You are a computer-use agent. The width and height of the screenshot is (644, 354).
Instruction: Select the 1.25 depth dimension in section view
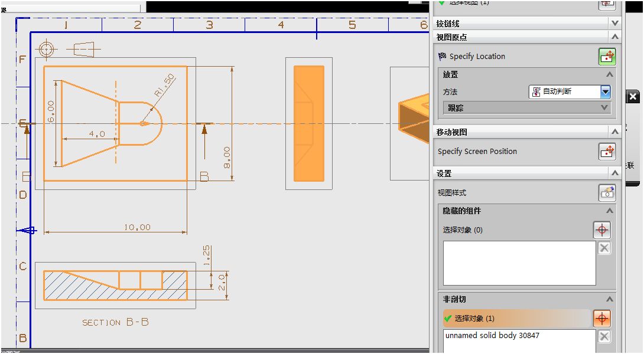point(207,255)
